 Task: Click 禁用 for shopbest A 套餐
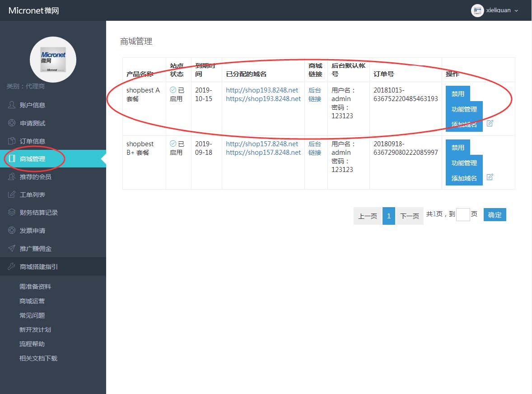457,93
